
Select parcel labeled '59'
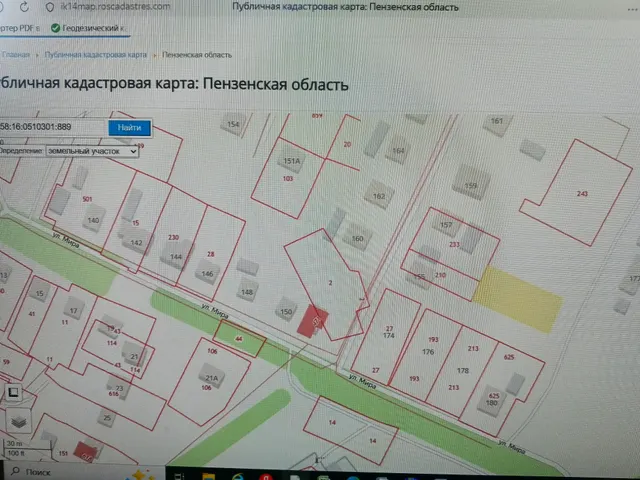coord(6,362)
